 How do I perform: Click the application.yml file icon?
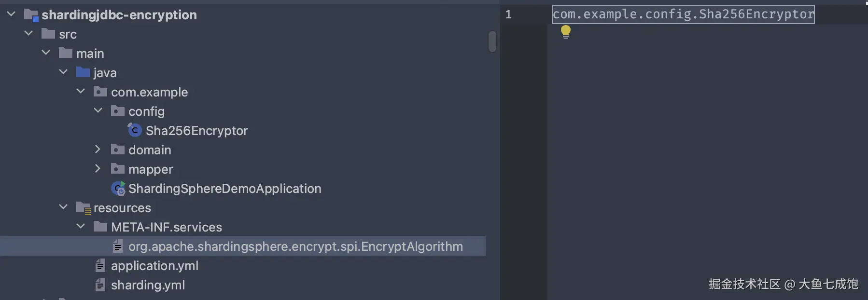coord(100,266)
